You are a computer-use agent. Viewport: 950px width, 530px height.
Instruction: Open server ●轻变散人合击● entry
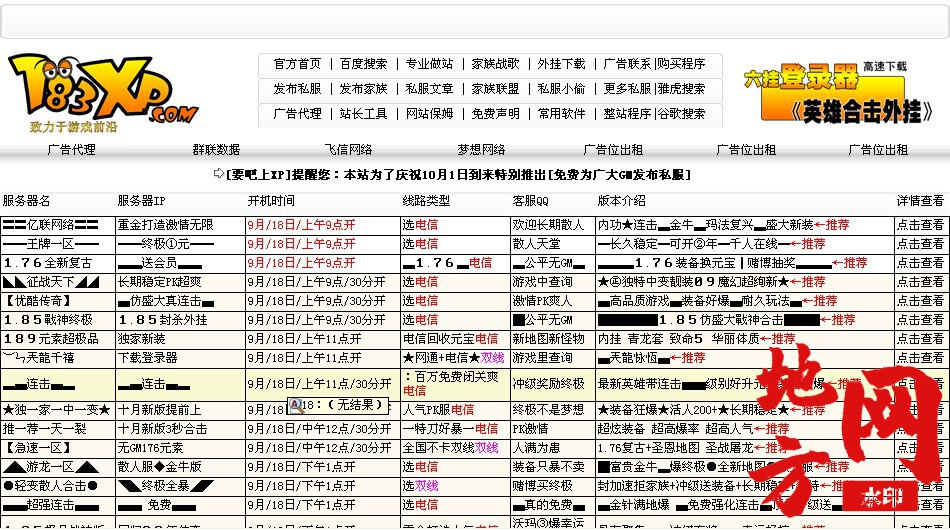(50, 486)
